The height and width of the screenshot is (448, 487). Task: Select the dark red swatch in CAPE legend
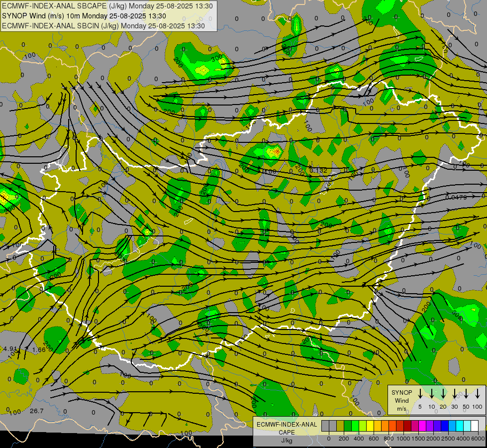click(408, 426)
